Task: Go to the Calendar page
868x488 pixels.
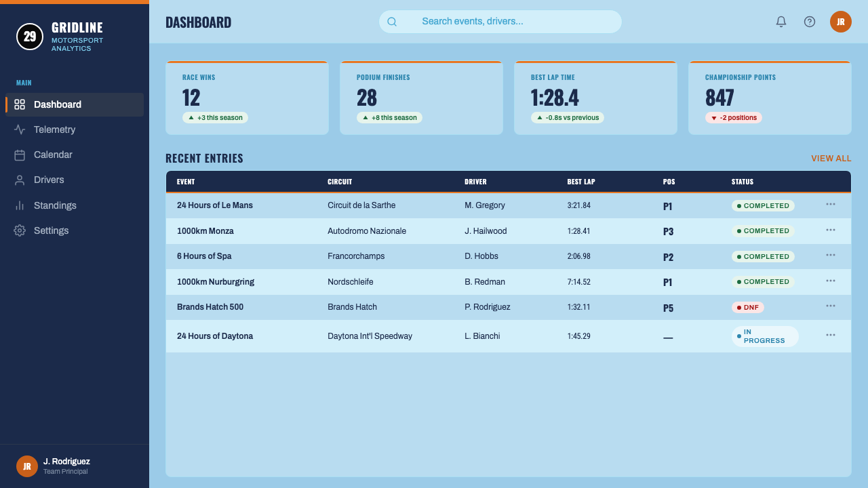Action: point(75,155)
